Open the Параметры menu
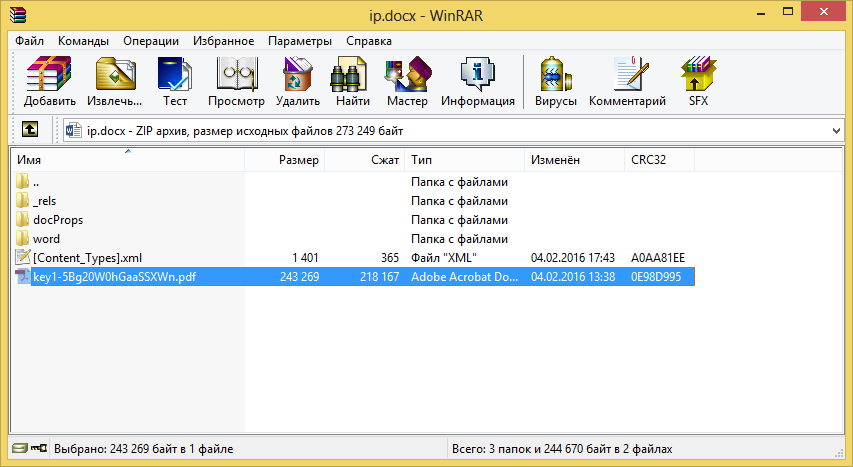Image resolution: width=853 pixels, height=467 pixels. (300, 41)
